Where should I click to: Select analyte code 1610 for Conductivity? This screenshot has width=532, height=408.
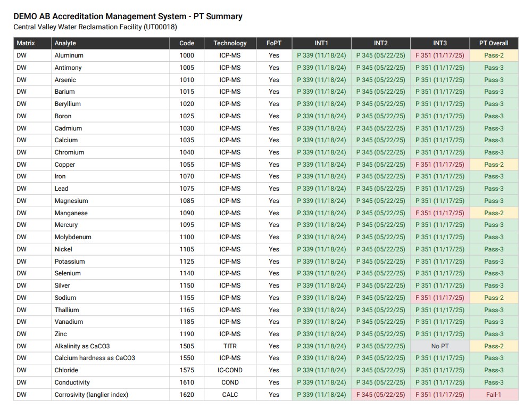coord(187,382)
